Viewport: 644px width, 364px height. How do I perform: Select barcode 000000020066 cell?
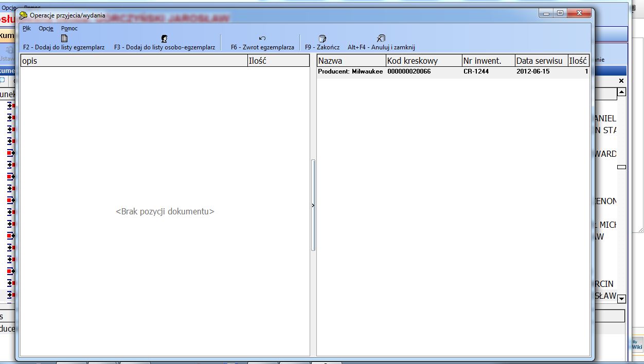424,72
